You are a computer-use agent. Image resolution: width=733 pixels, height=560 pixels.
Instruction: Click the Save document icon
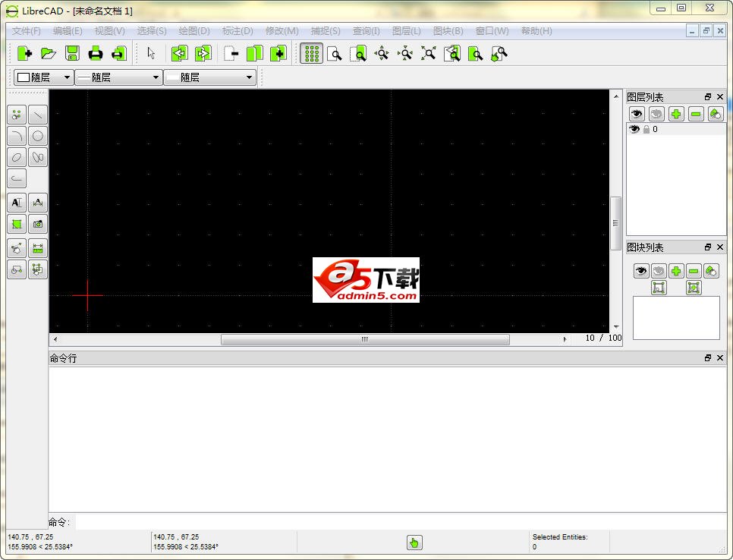72,53
